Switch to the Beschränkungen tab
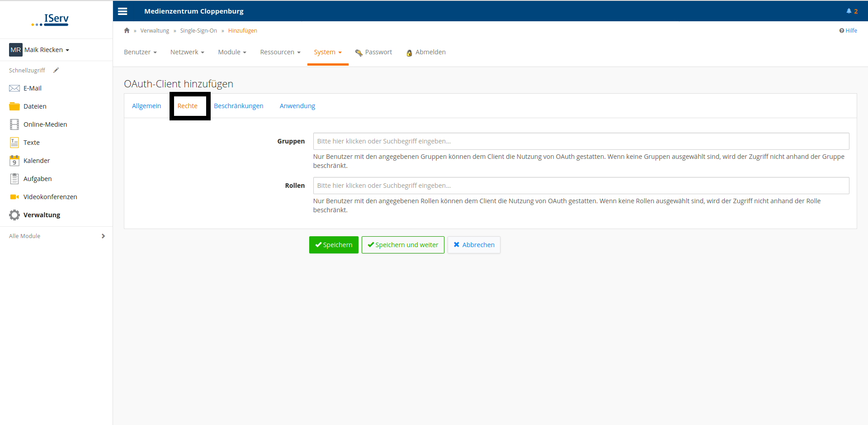 pyautogui.click(x=238, y=106)
